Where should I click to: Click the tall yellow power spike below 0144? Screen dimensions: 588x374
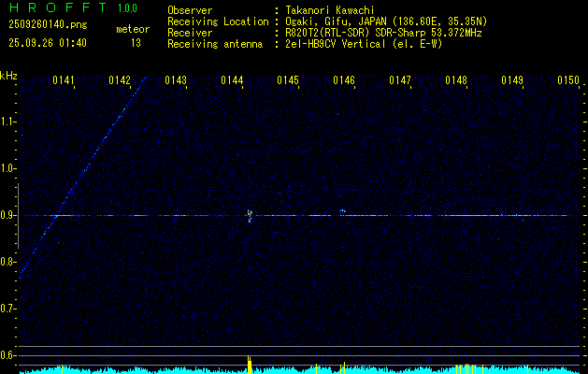(249, 365)
